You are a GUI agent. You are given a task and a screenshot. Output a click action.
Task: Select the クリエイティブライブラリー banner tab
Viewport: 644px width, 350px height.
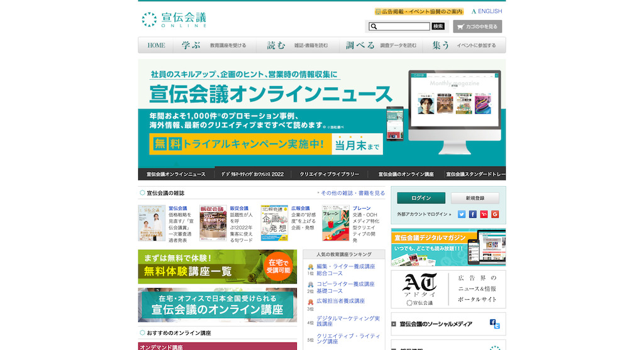point(330,174)
